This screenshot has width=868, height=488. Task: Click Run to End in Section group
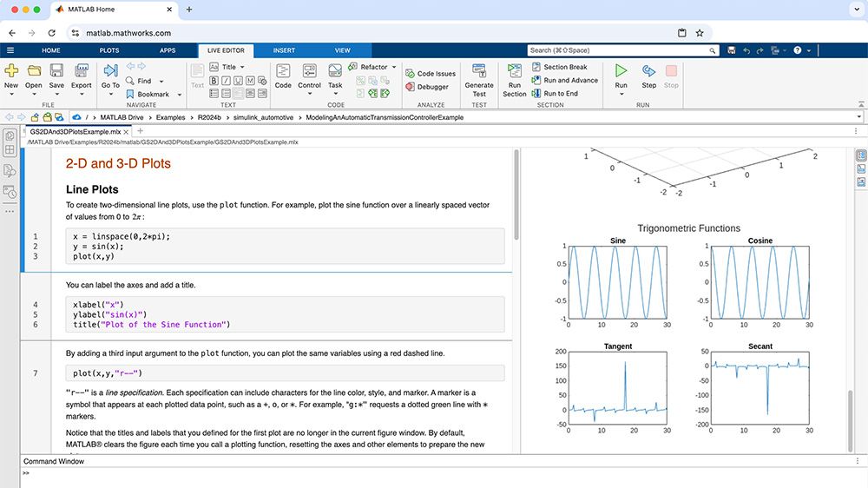(x=560, y=94)
